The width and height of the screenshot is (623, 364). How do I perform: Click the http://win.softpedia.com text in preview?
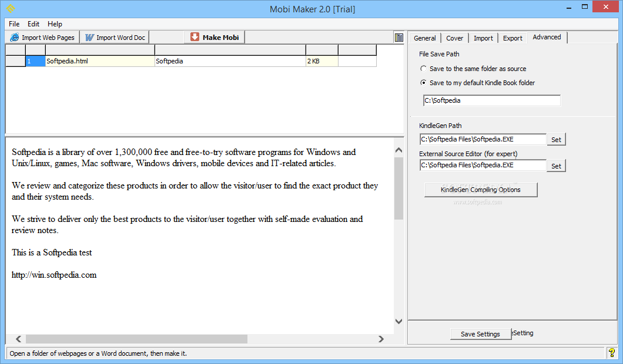tap(54, 275)
